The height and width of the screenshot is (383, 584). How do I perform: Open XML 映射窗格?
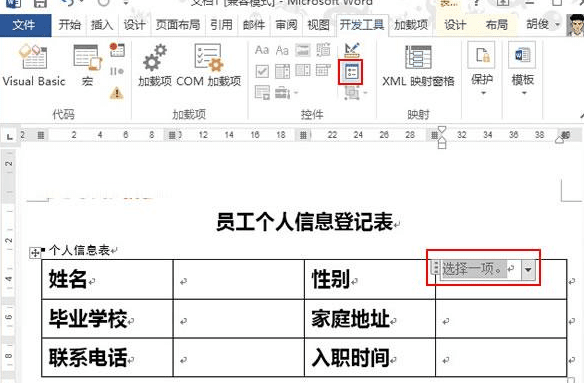[418, 66]
